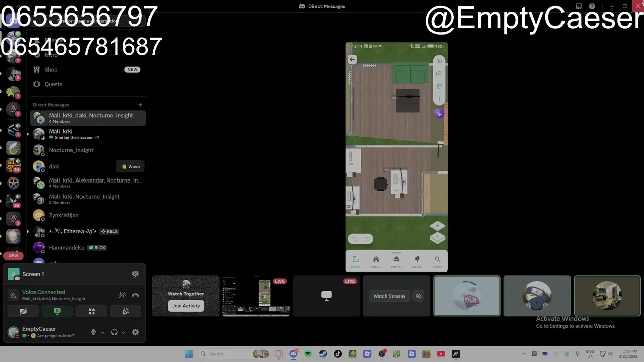Toggle noise suppression in Voice Connected panel

pos(122,295)
